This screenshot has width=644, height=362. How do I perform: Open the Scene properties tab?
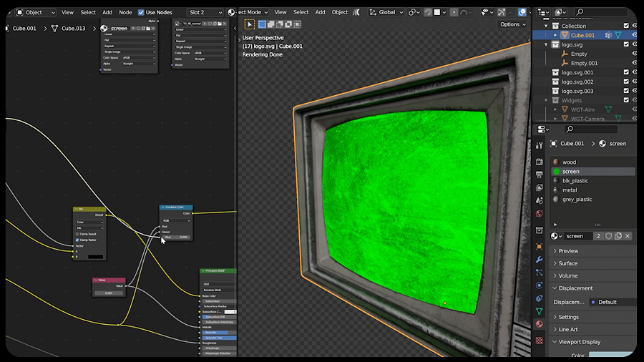coord(540,200)
